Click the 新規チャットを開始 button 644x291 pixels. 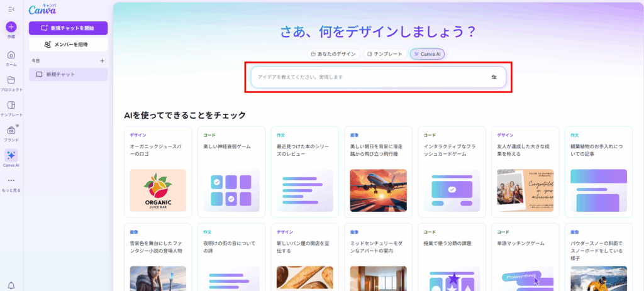coord(68,28)
